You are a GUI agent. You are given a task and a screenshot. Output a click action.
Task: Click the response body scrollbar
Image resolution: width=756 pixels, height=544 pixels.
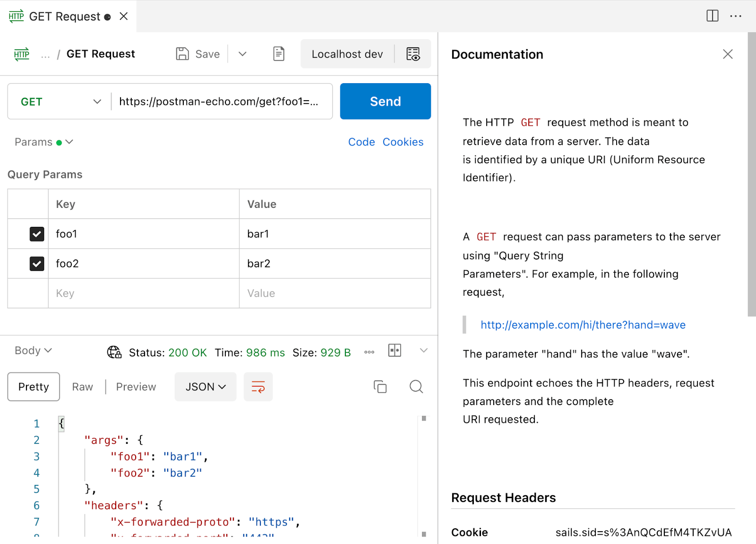pos(424,476)
